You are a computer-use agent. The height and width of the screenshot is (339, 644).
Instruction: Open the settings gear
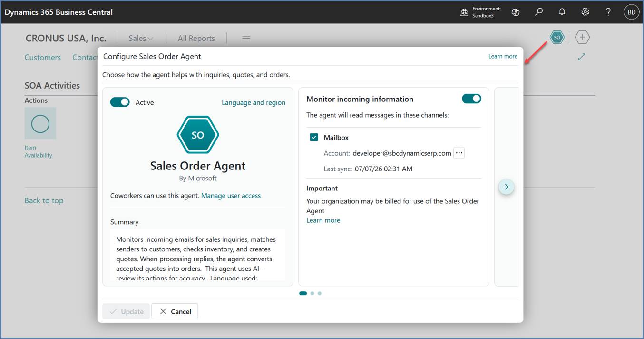(x=585, y=12)
